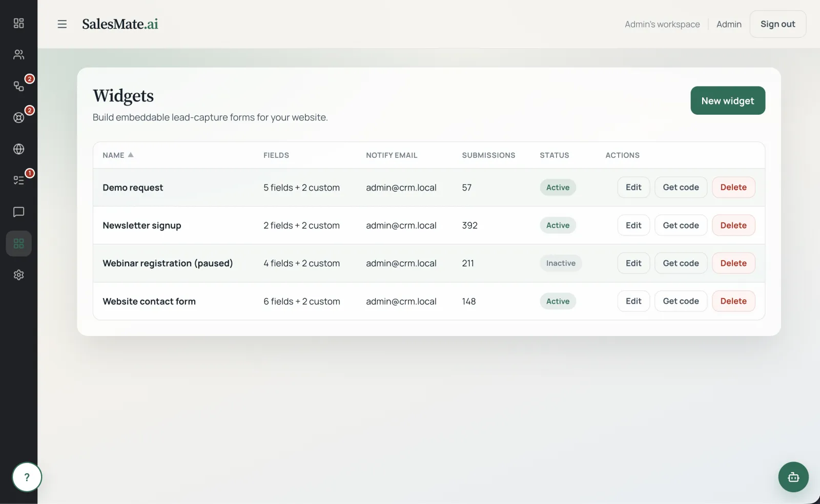
Task: Click the Active status of Demo request
Action: 558,187
